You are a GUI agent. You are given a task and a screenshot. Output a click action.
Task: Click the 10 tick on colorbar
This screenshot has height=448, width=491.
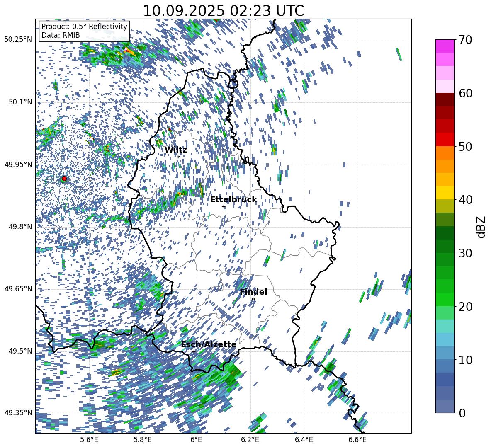click(x=465, y=360)
